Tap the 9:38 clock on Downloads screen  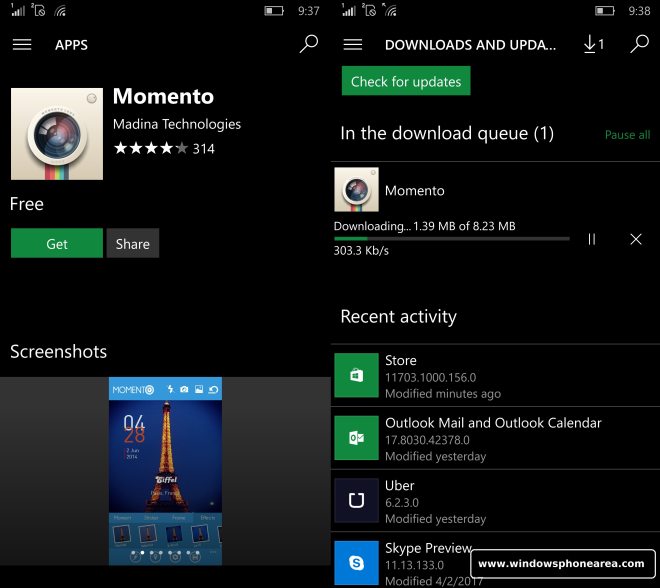pos(639,11)
